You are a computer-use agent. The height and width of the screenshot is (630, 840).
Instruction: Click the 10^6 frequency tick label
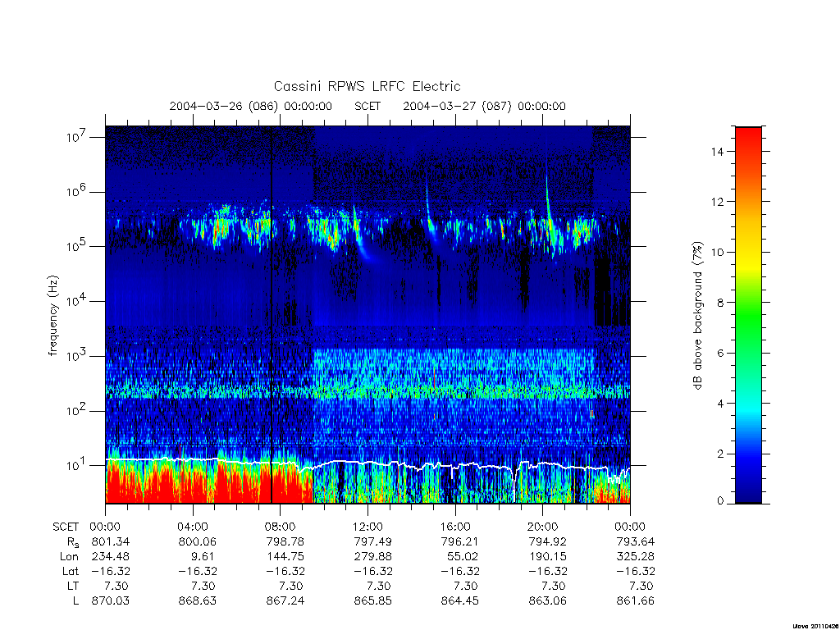pos(76,191)
